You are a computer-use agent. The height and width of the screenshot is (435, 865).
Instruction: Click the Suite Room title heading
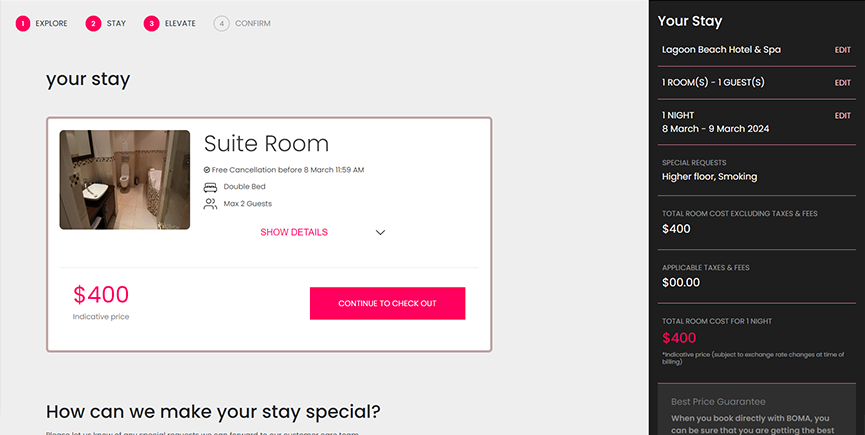point(266,144)
